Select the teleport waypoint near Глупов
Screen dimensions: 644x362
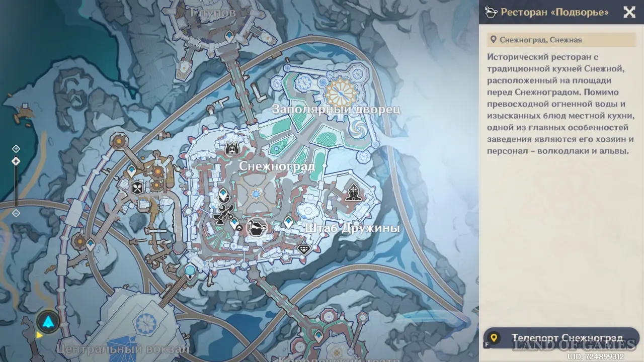click(x=229, y=36)
